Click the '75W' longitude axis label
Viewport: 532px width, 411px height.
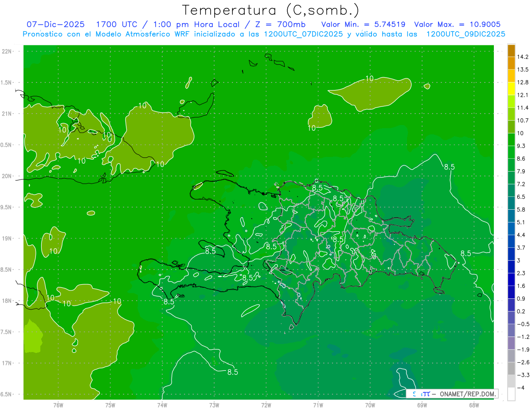[x=110, y=405]
